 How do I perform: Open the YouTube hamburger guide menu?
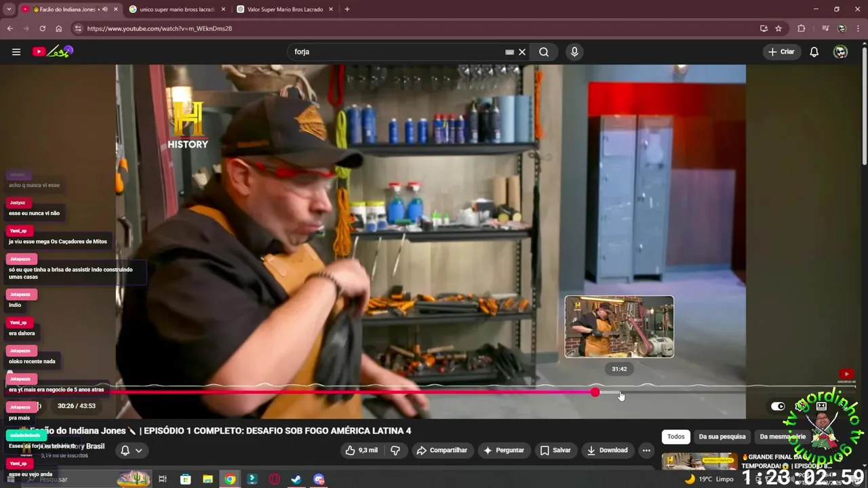point(16,52)
